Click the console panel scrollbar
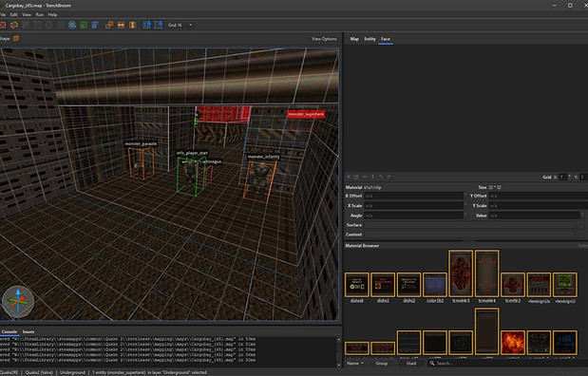588x376 pixels. [339, 351]
